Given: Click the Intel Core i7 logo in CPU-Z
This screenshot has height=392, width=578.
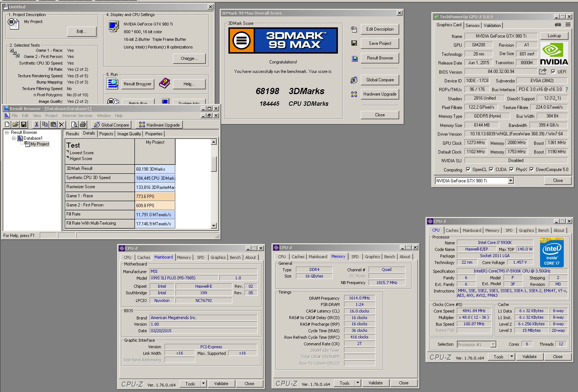Looking at the screenshot, I should click(552, 253).
